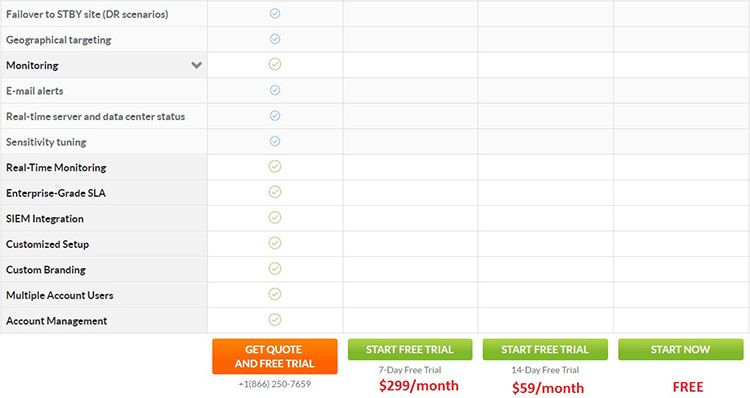
Task: Click checkmark for Real-time server and data center status
Action: [275, 116]
